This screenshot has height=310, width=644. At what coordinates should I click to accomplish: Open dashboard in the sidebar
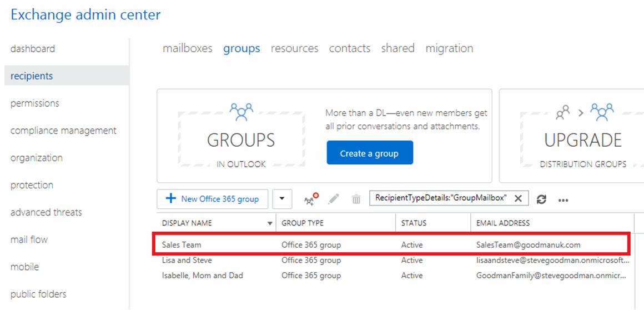click(32, 49)
